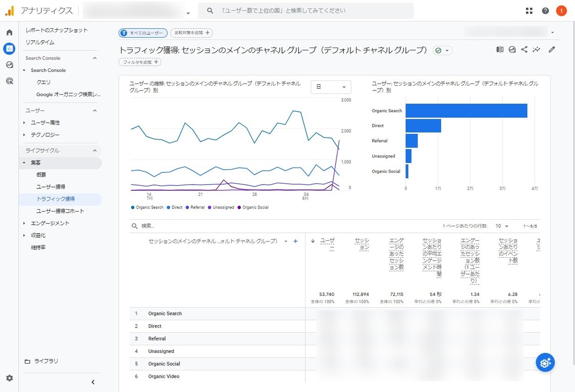Click the Google Analytics logo
The image size is (575, 392).
[x=9, y=11]
